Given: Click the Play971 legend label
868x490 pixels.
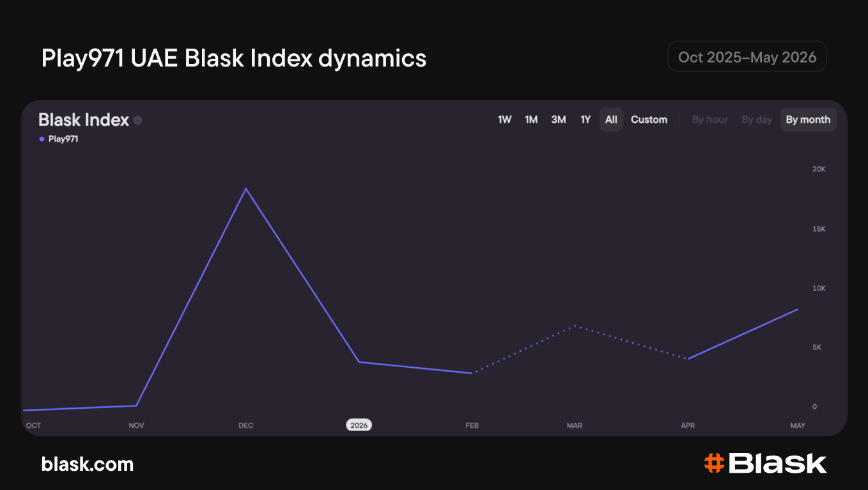Looking at the screenshot, I should 63,139.
